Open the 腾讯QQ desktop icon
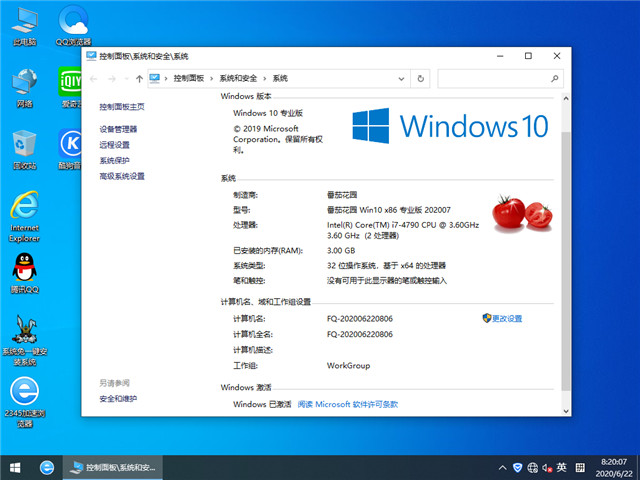The image size is (640, 480). 24,273
